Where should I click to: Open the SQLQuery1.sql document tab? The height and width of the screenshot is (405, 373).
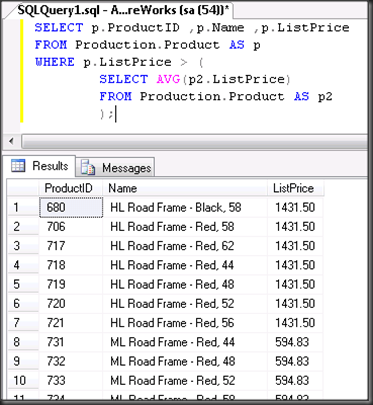click(123, 10)
